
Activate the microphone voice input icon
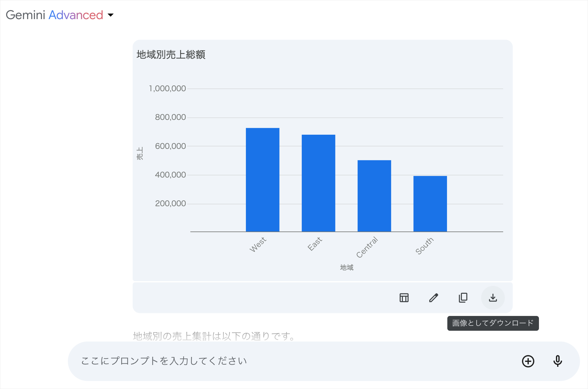[x=557, y=361]
